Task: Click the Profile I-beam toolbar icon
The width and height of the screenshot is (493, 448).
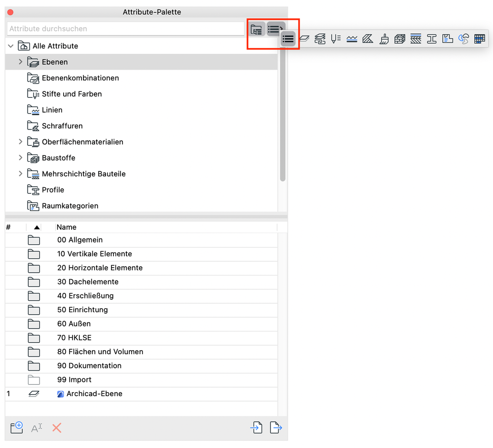Action: coord(432,39)
